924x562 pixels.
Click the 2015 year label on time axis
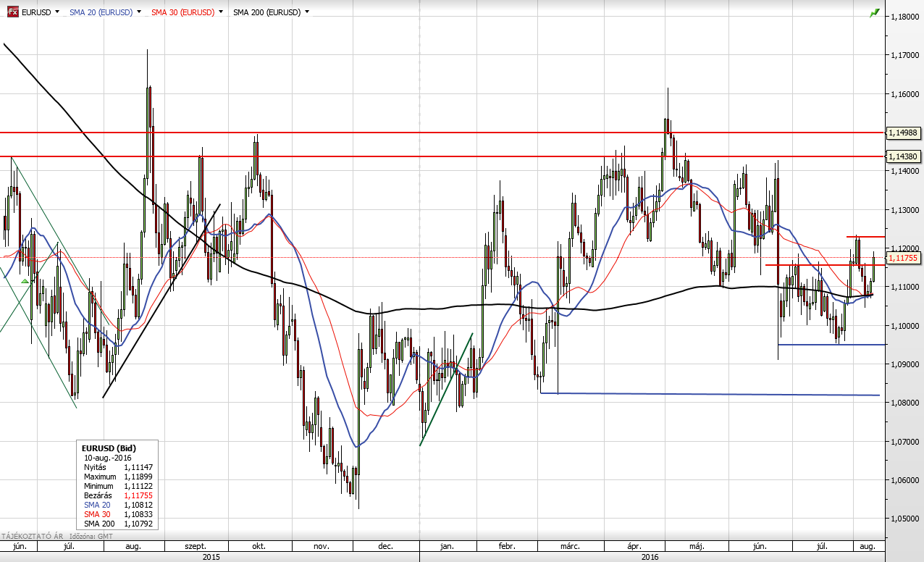pos(211,557)
